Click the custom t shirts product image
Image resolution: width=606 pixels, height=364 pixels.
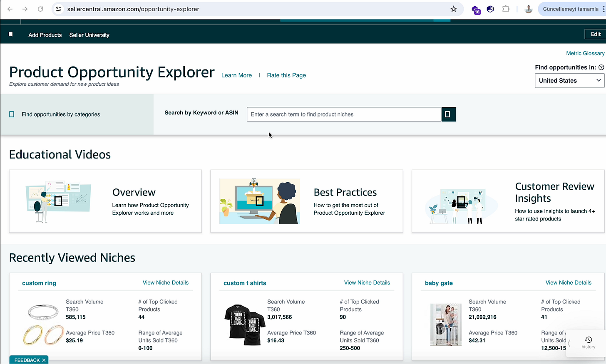point(245,325)
